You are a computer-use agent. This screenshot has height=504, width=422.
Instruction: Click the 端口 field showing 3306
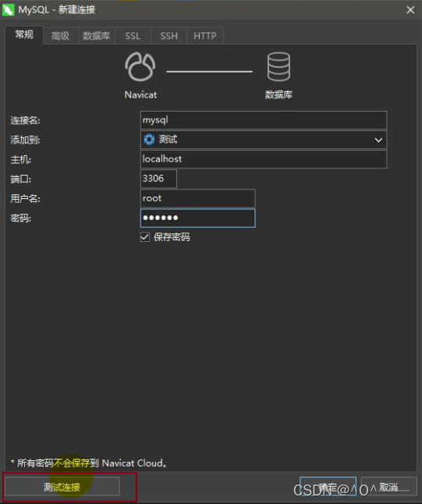click(158, 179)
